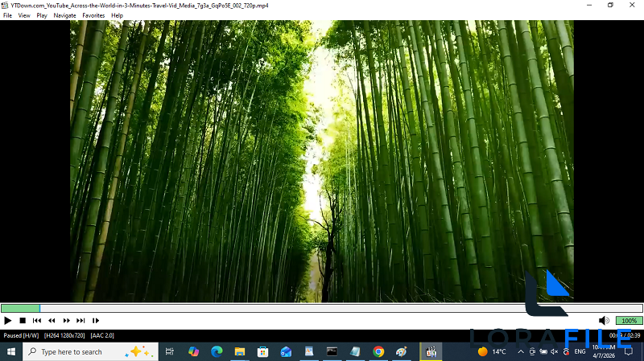
Task: Click the player icon in title bar
Action: (x=5, y=6)
